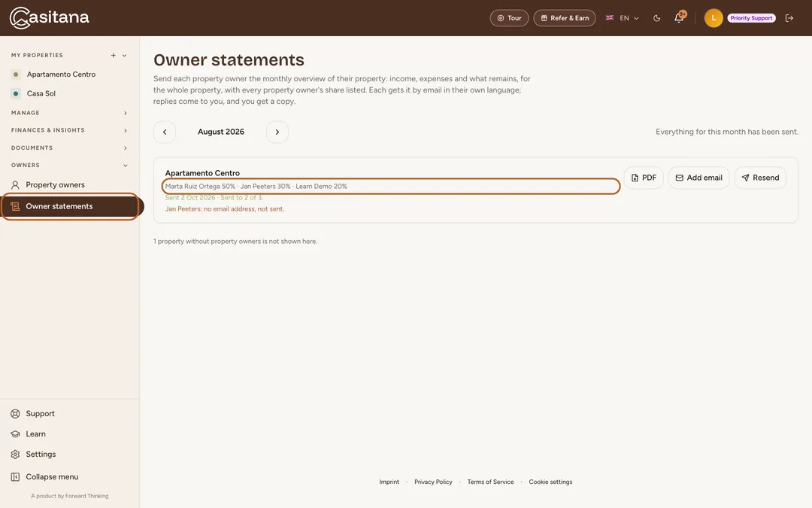Open Refer & Earn

[565, 18]
